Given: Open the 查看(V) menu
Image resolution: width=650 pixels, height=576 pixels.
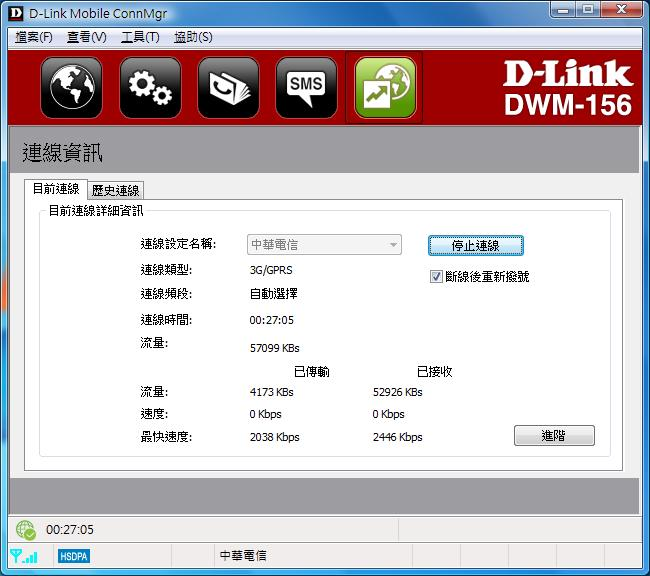Looking at the screenshot, I should point(87,37).
